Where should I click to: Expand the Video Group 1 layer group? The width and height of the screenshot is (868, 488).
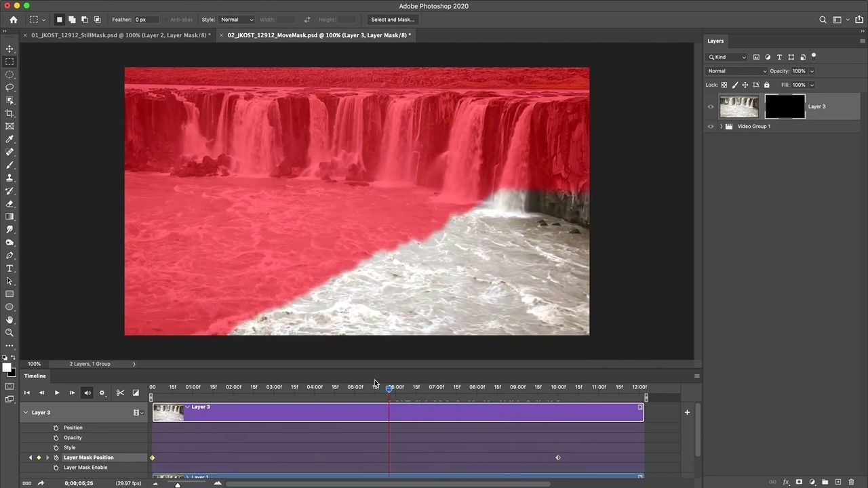[721, 126]
